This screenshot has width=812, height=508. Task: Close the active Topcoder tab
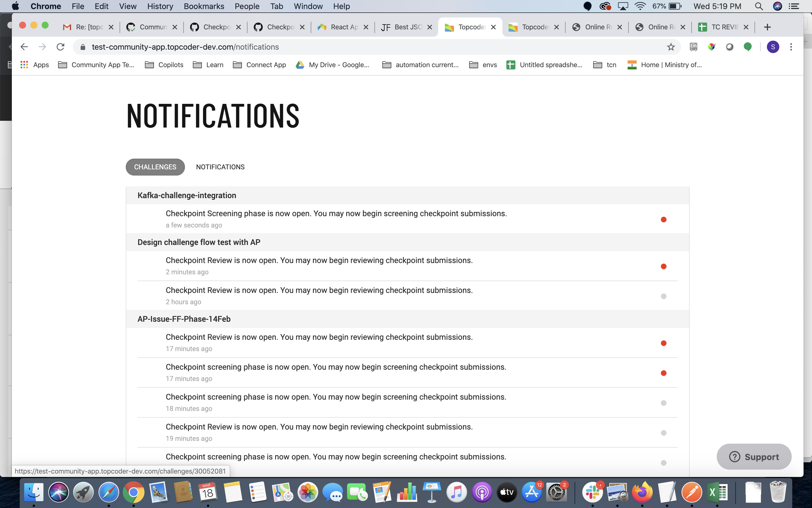point(493,27)
